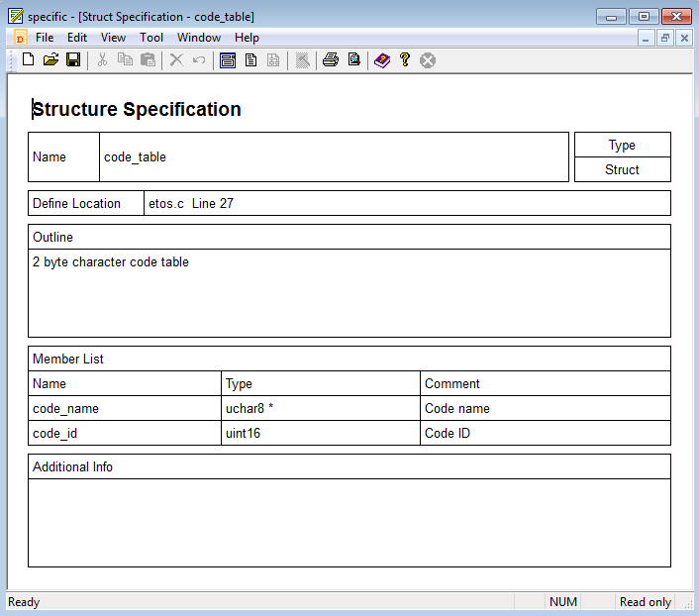Create a new document with the toolbar icon
699x616 pixels.
(x=28, y=59)
